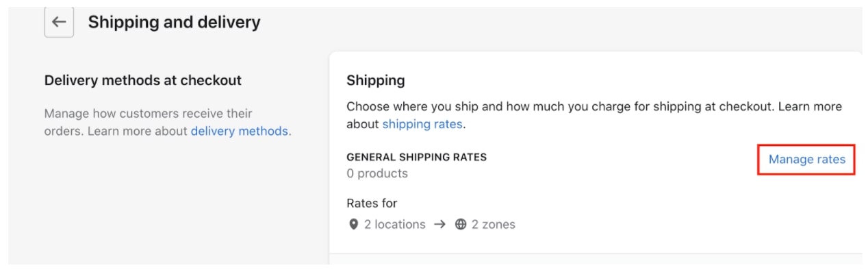The width and height of the screenshot is (868, 270).
Task: Click the arrow between locations and zones
Action: point(440,225)
